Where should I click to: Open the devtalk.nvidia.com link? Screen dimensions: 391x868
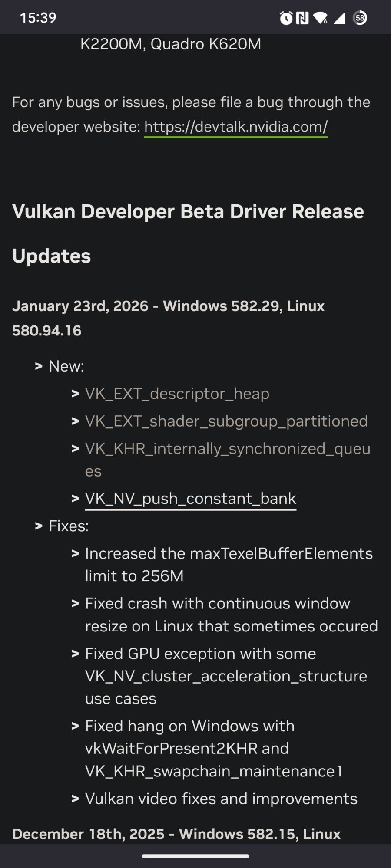[236, 127]
